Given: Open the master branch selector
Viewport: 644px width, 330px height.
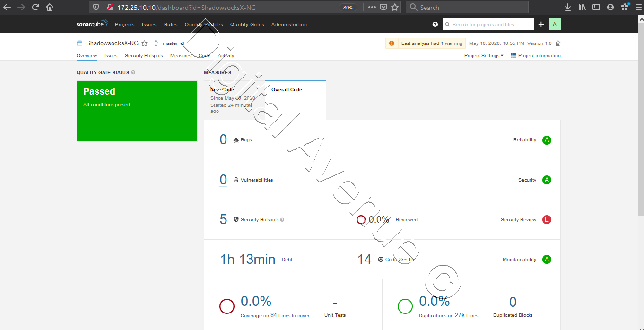Looking at the screenshot, I should tap(169, 43).
